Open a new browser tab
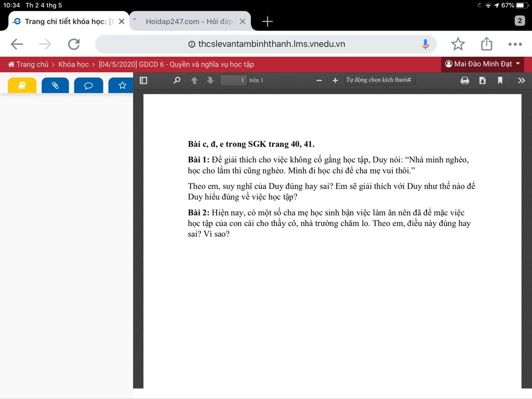Screen dimensions: 532x399 tap(268, 21)
